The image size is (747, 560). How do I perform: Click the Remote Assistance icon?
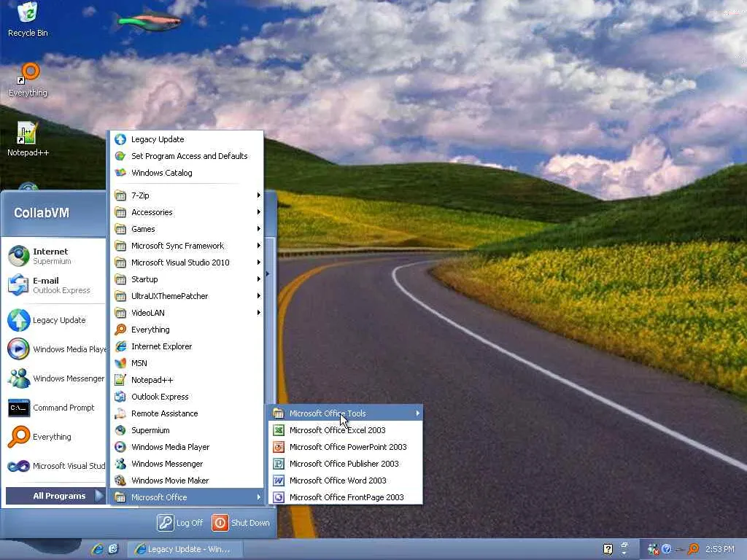click(120, 413)
